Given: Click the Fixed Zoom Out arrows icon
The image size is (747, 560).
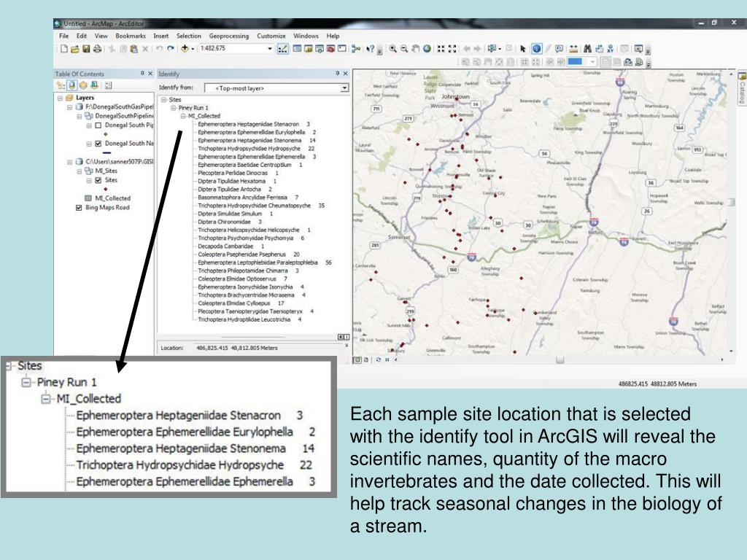Looking at the screenshot, I should (452, 49).
